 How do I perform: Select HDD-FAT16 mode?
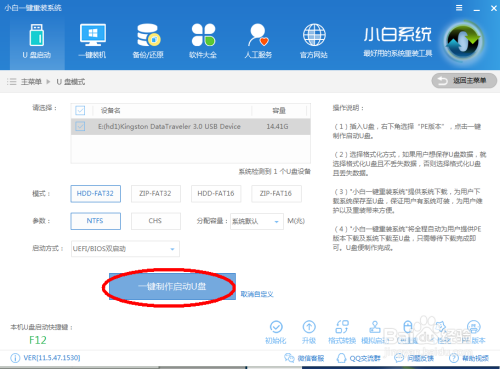(216, 194)
